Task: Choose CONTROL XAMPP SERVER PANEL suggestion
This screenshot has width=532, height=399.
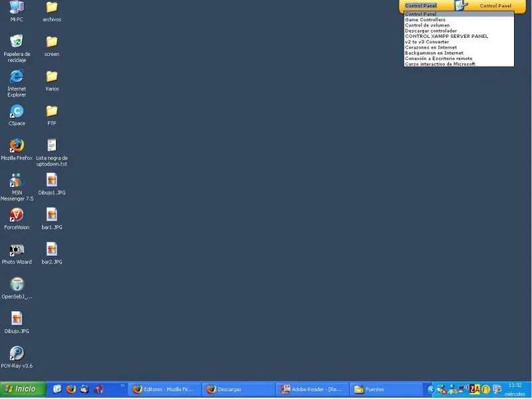Action: pyautogui.click(x=459, y=36)
